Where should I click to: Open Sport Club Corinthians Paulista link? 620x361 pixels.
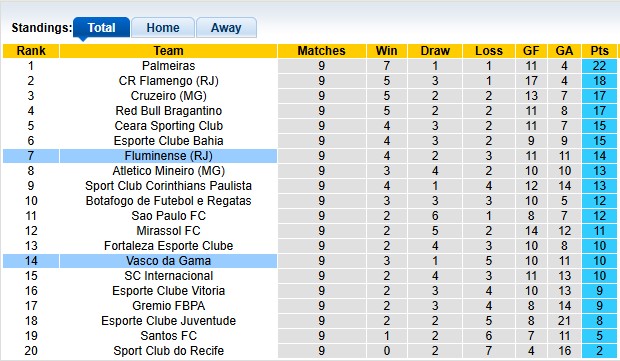point(168,186)
